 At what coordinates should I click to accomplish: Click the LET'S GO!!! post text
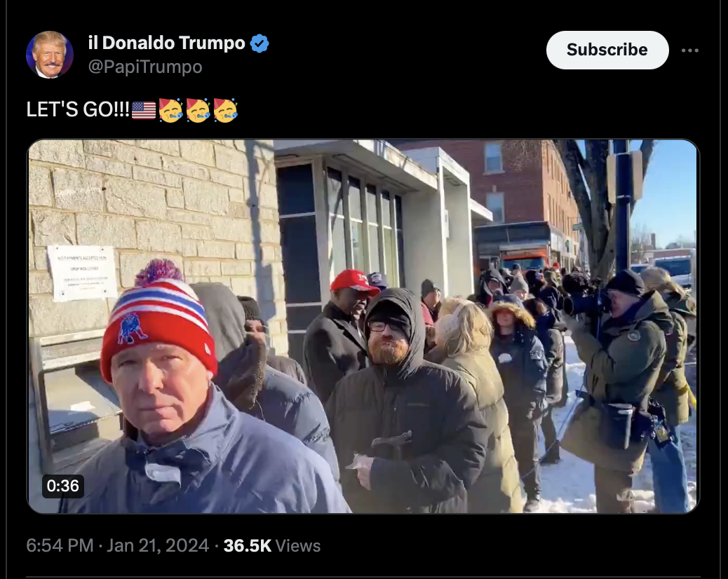pos(78,110)
